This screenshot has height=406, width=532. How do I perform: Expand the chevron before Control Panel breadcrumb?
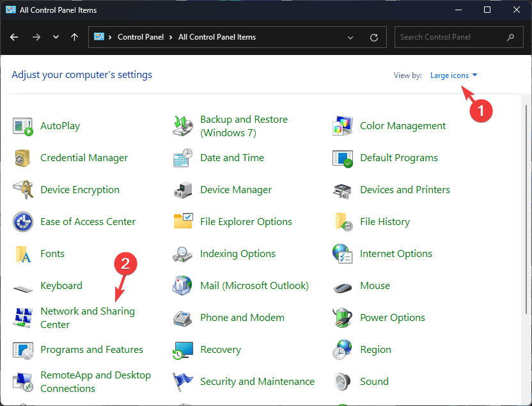[x=110, y=37]
